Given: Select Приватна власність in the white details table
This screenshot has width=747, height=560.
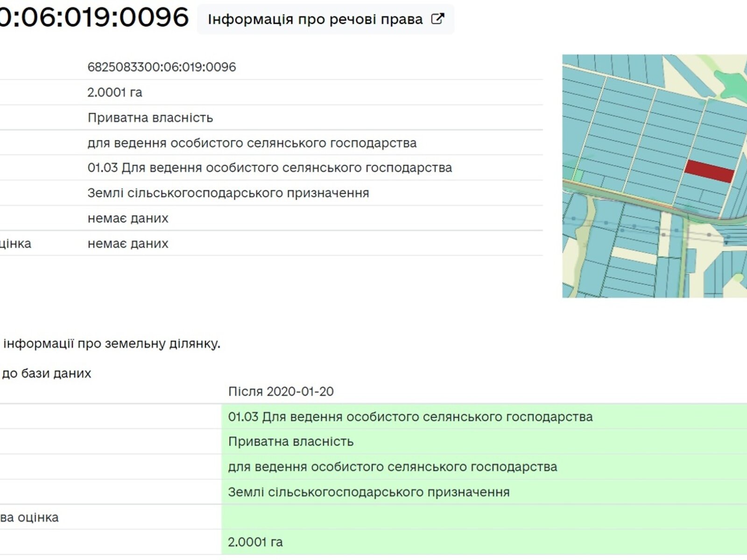Looking at the screenshot, I should coord(150,118).
